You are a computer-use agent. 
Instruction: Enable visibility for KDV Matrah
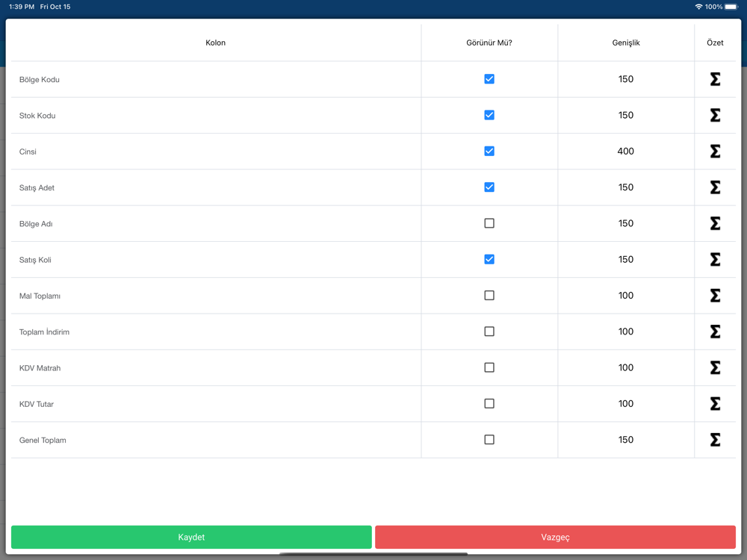[x=489, y=367]
